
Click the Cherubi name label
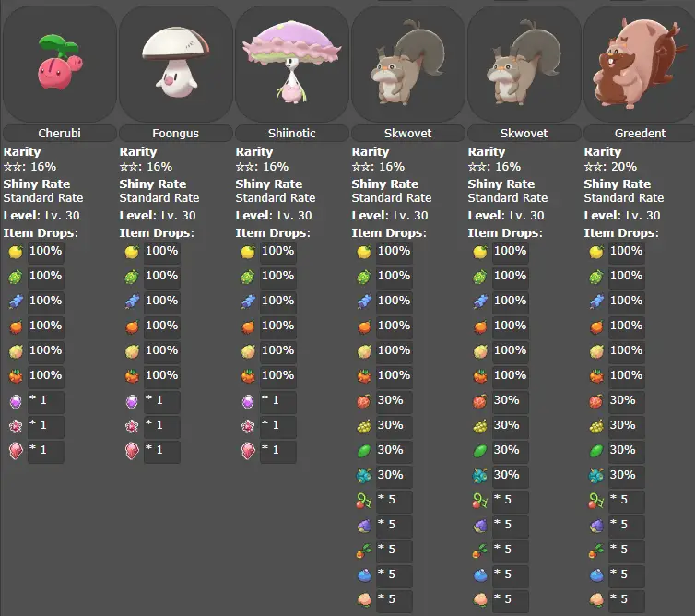tap(59, 134)
